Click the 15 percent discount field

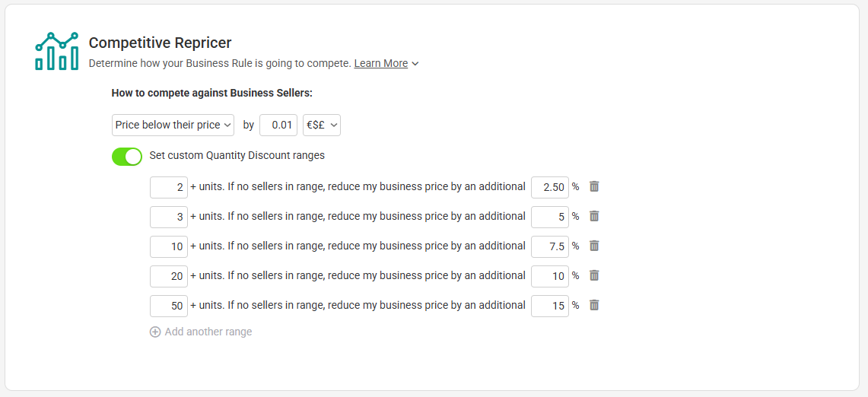[550, 306]
